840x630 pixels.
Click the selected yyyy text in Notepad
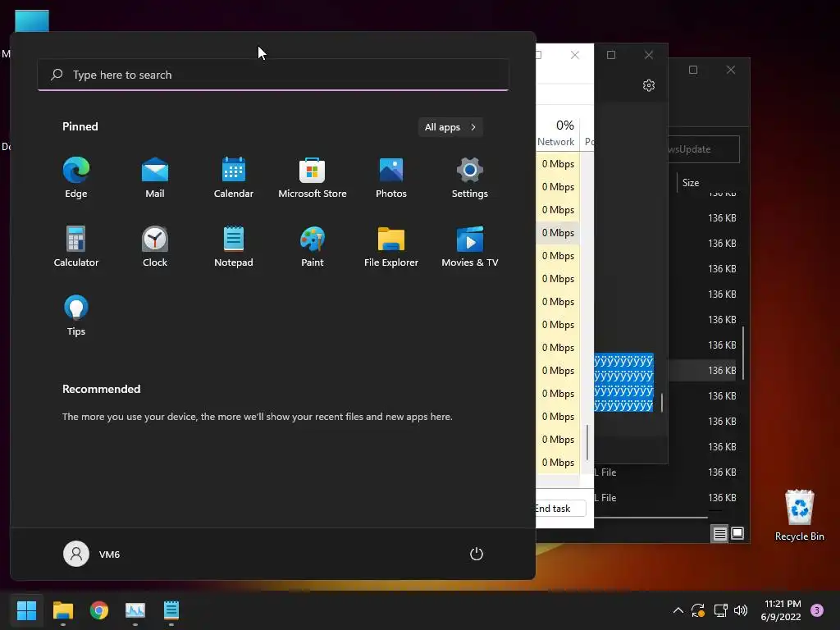623,383
